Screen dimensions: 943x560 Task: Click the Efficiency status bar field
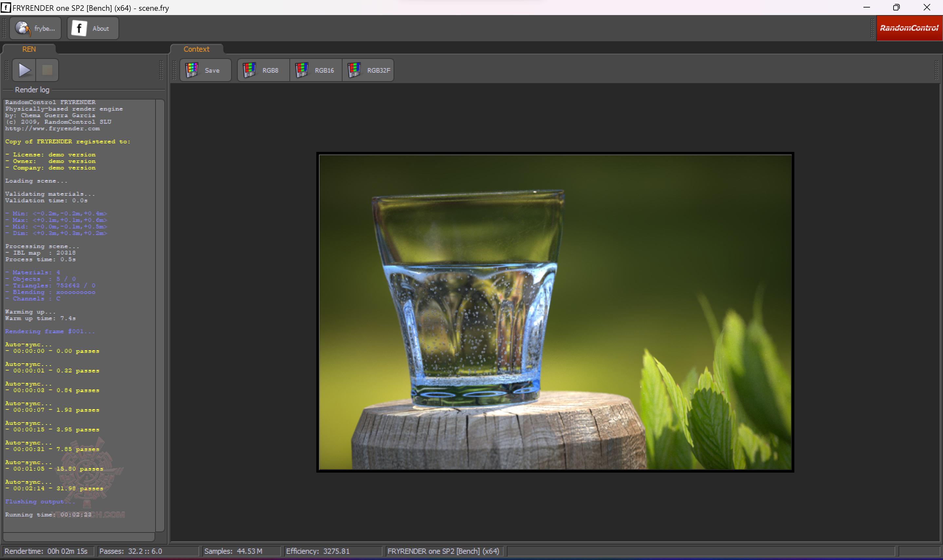pos(332,551)
